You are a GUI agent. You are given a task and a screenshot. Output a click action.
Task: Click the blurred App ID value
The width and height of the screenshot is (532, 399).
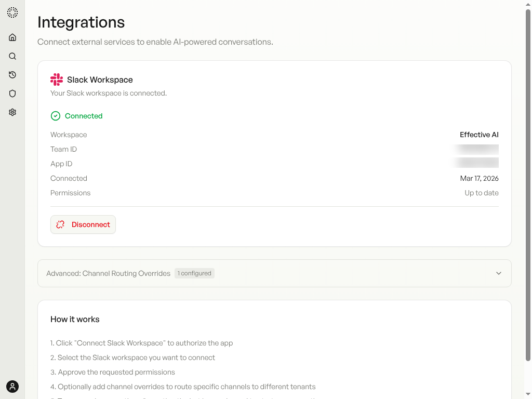click(475, 163)
